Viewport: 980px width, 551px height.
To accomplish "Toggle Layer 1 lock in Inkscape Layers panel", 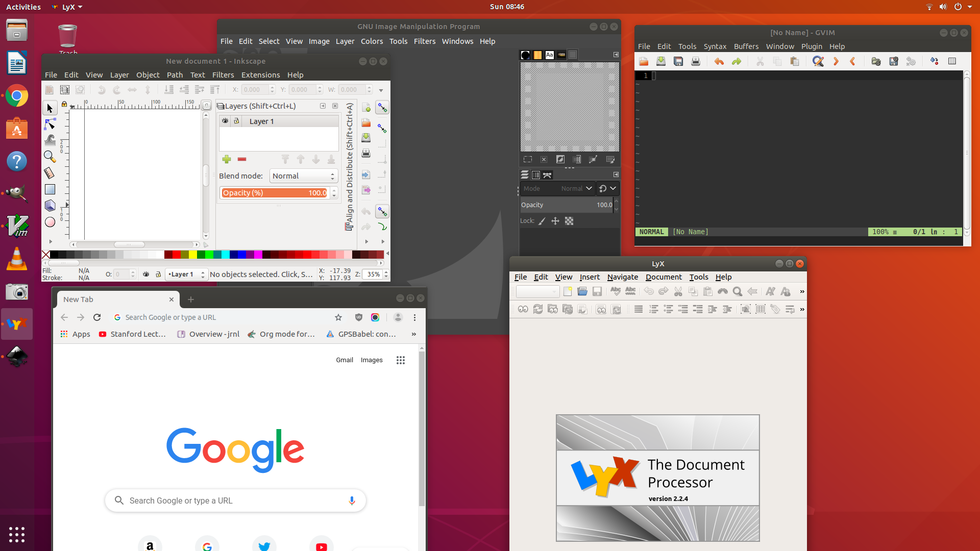I will coord(236,121).
